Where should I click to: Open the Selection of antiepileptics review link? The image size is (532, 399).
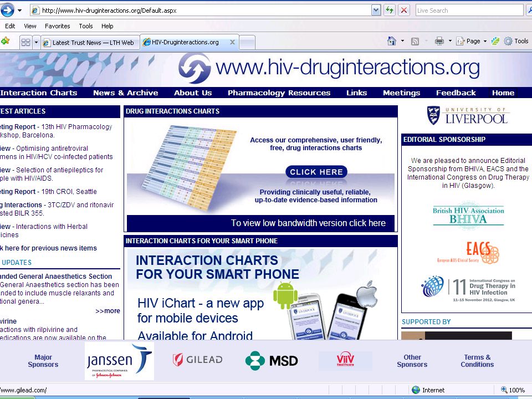pyautogui.click(x=51, y=174)
